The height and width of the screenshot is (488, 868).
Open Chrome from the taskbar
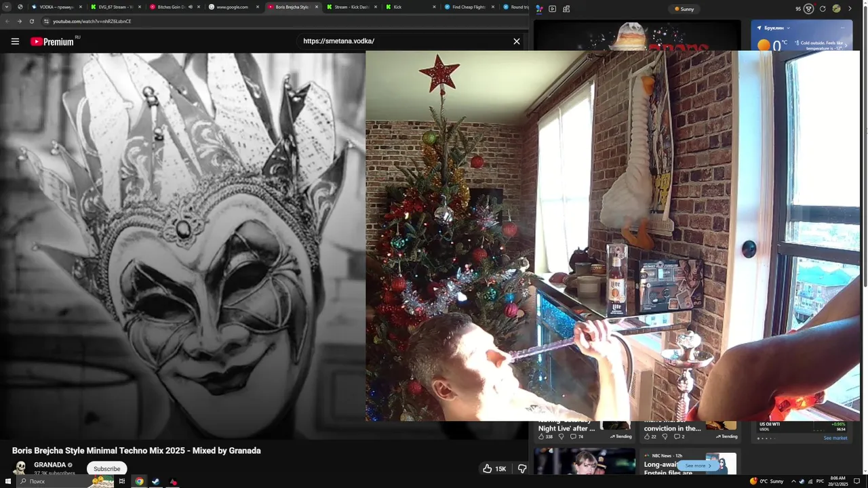click(139, 481)
